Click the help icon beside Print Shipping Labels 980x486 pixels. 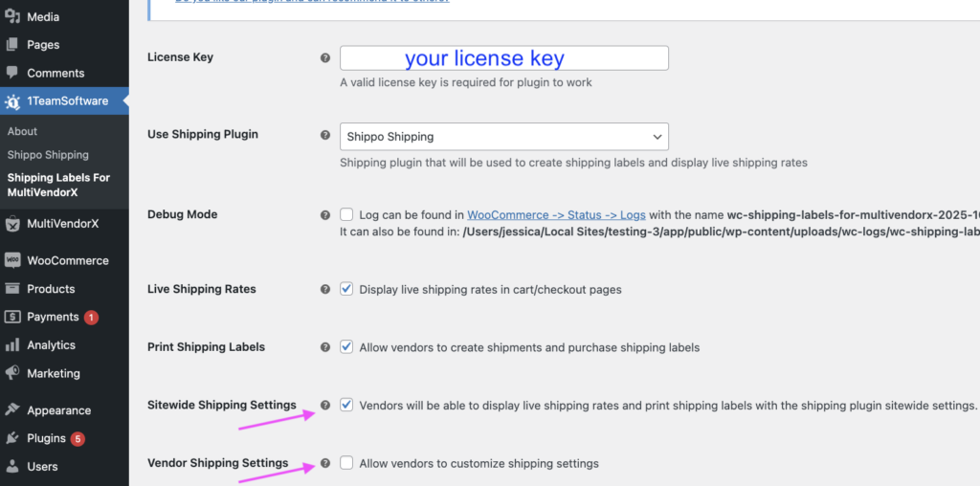pyautogui.click(x=325, y=347)
